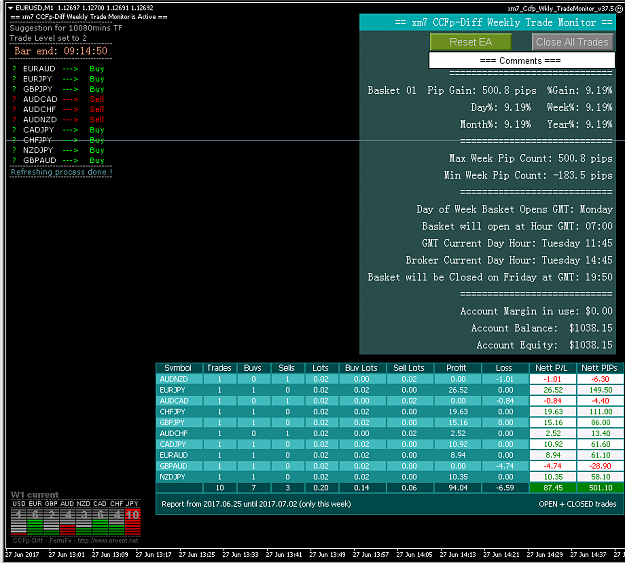The height and width of the screenshot is (563, 625).
Task: Click the EUR currency strength bar
Action: coord(35,522)
